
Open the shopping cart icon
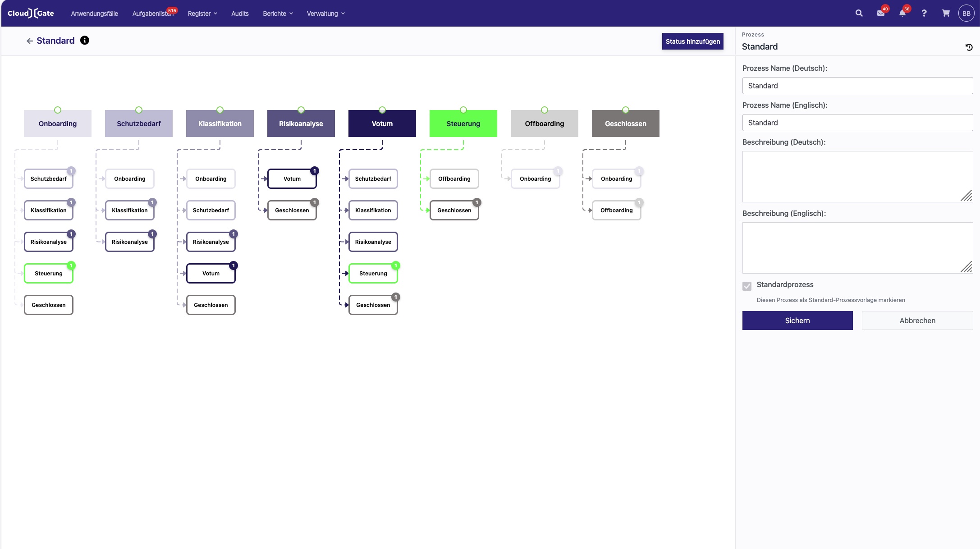coord(945,14)
